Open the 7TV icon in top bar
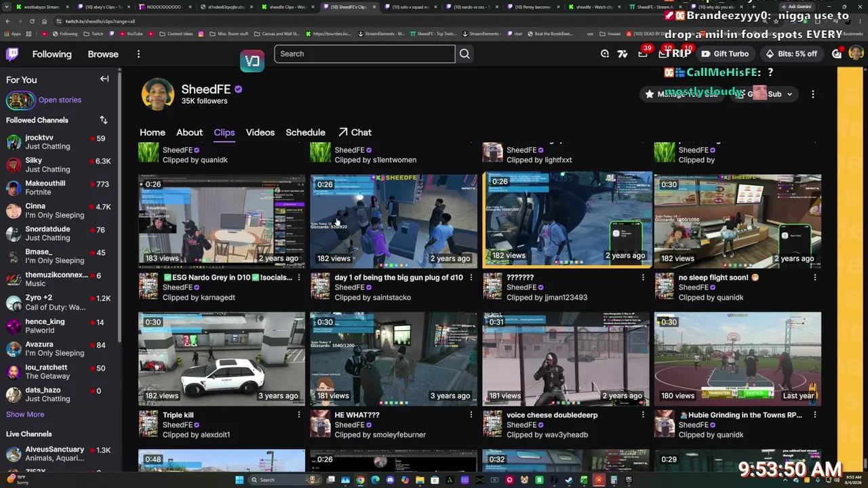868x488 pixels. (623, 54)
